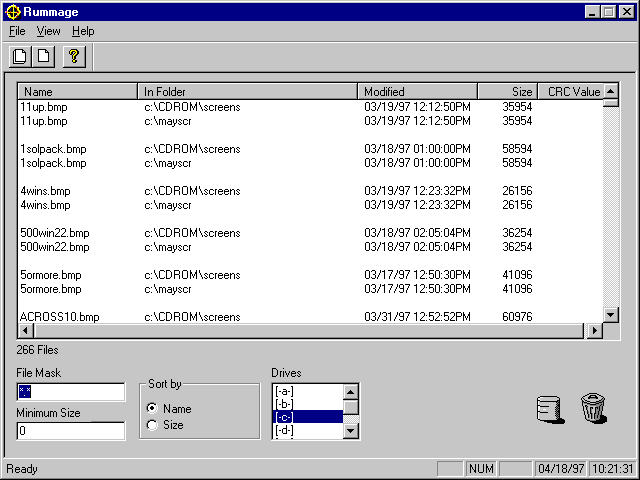Click the Rummage app icon in title bar
The height and width of the screenshot is (480, 640).
[11, 11]
